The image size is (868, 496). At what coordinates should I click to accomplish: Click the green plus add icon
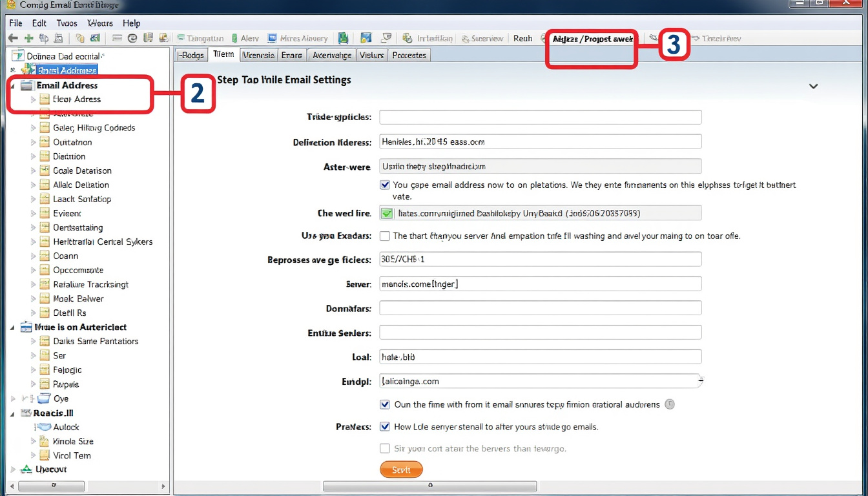coord(28,39)
